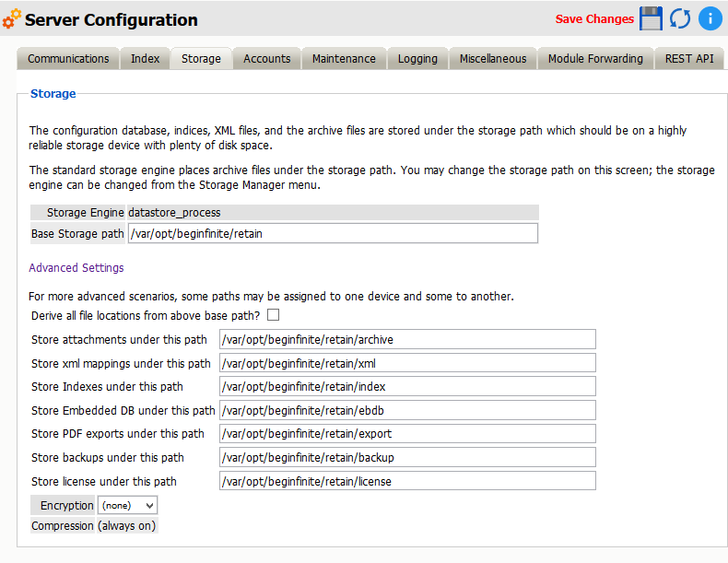Image resolution: width=728 pixels, height=563 pixels.
Task: Open the Module Forwarding tab
Action: point(595,59)
